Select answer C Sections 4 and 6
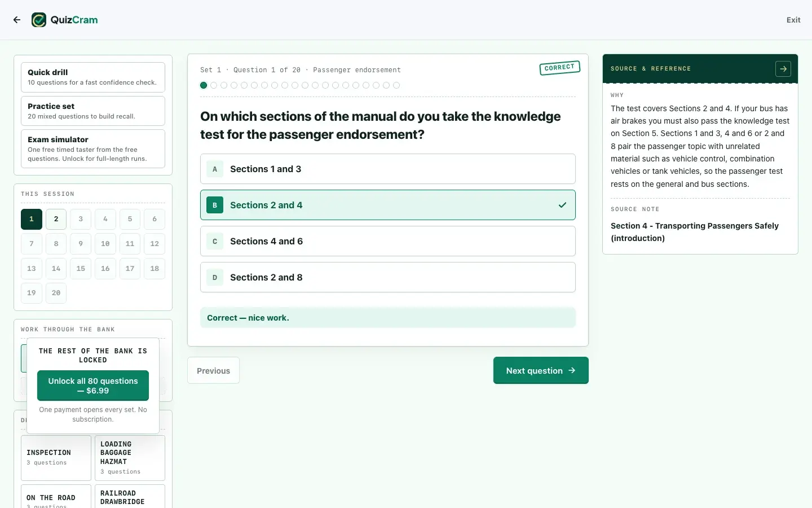The height and width of the screenshot is (508, 812). [388, 241]
